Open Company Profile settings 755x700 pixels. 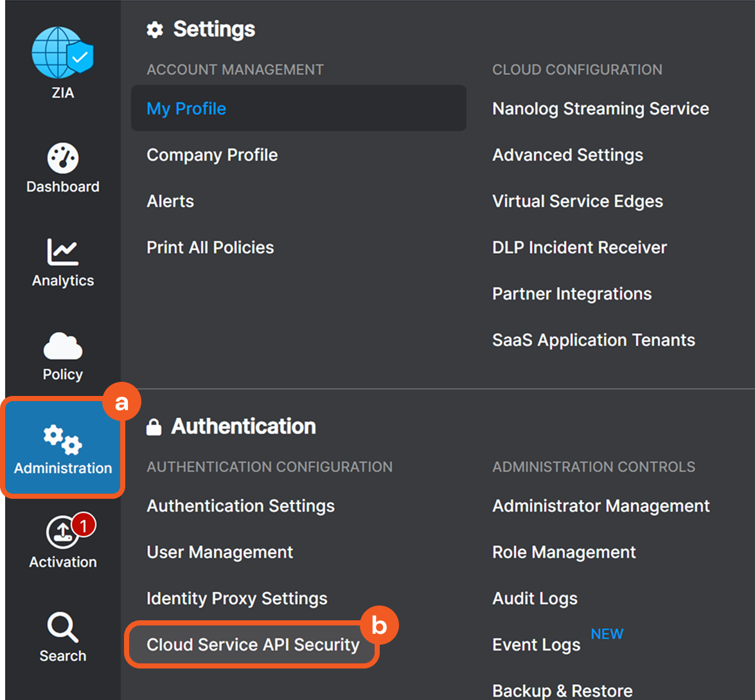pos(212,155)
